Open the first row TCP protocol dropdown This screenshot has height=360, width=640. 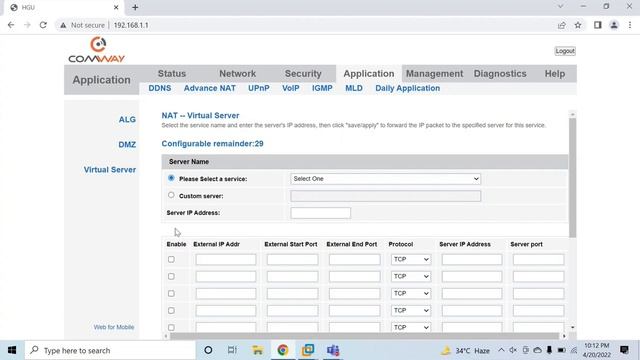[x=411, y=259]
